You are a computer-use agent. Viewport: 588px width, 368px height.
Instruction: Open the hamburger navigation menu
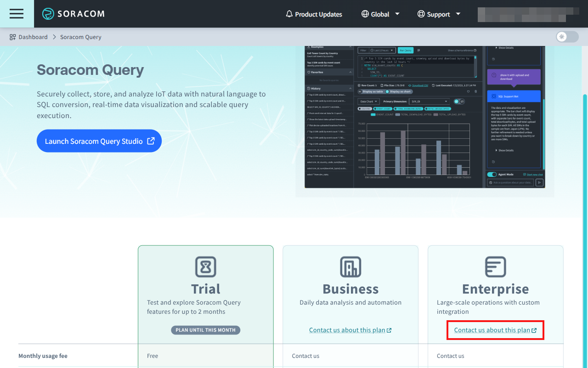(x=16, y=14)
